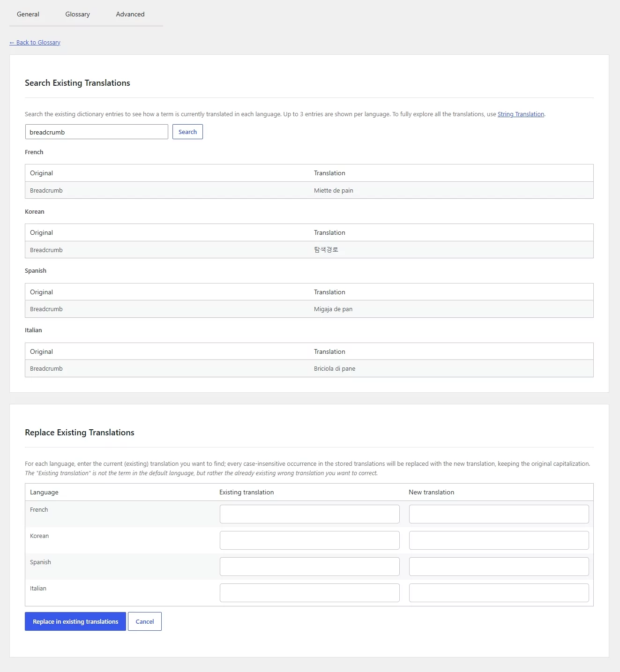
Task: Open the Advanced tab
Action: click(130, 14)
